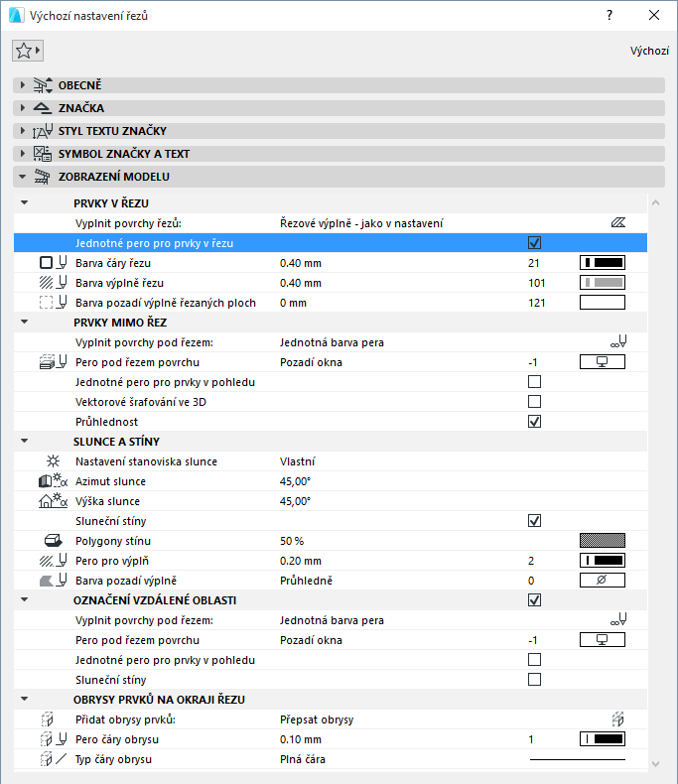Click the ZOBRAZENÍ MODELU panel icon

42,177
